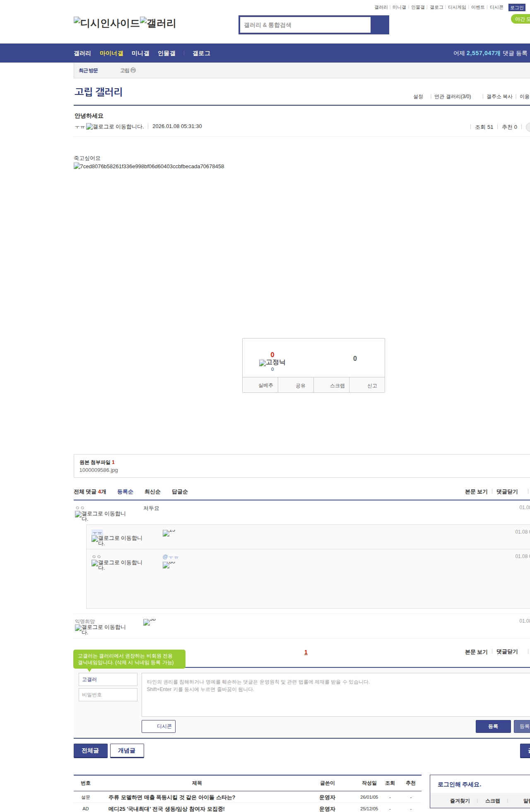
Task: Sort comments by 최신순
Action: [152, 492]
